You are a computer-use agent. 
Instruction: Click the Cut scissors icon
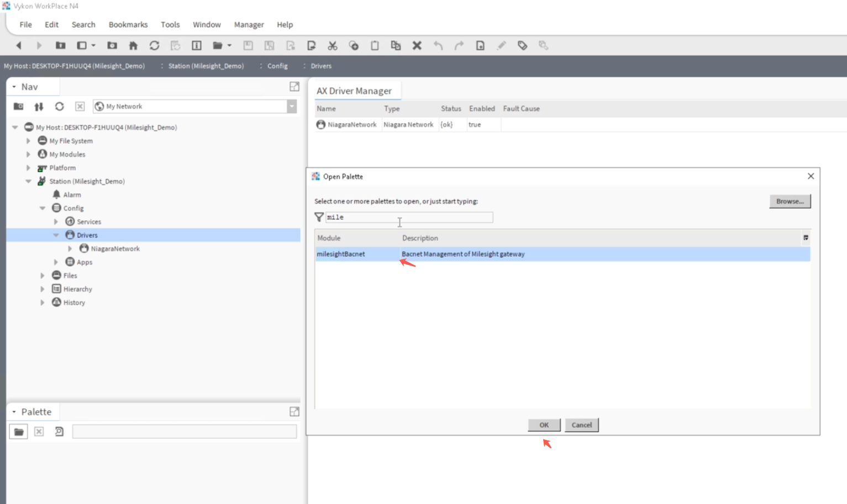coord(333,46)
